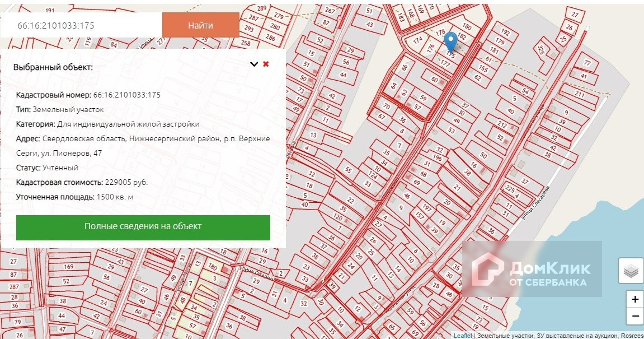The width and height of the screenshot is (644, 339).
Task: Click the улица Слесарева street label
Action: (535, 204)
